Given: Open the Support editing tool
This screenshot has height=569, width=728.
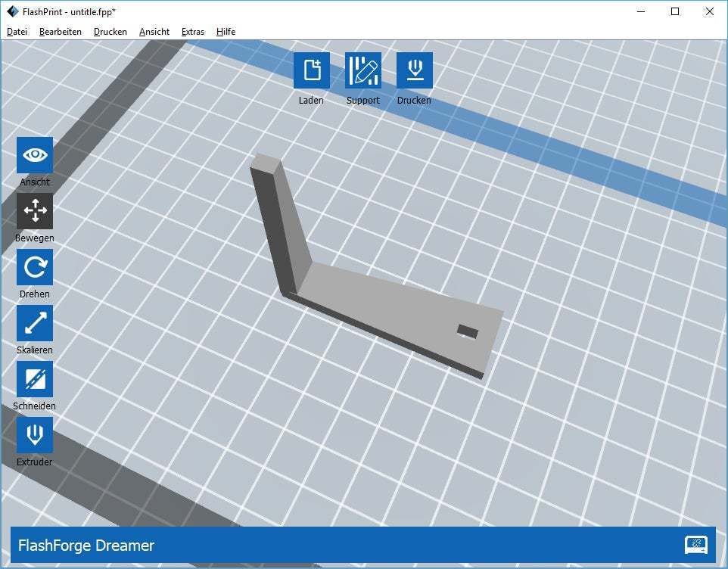Looking at the screenshot, I should pos(363,70).
